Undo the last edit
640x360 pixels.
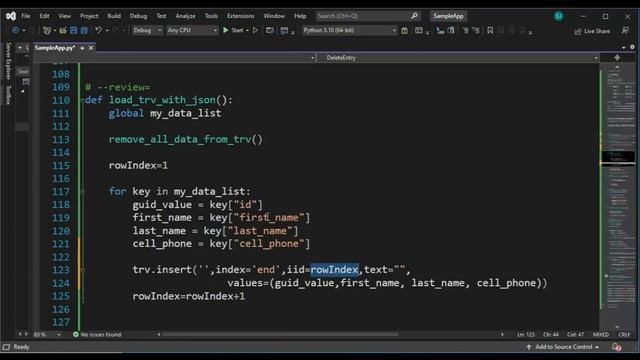coord(98,30)
